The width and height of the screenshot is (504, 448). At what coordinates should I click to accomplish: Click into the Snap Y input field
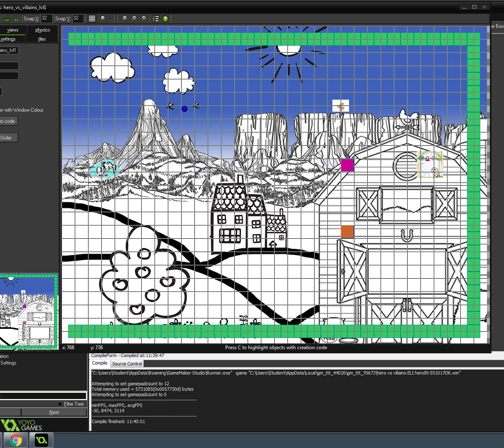78,18
